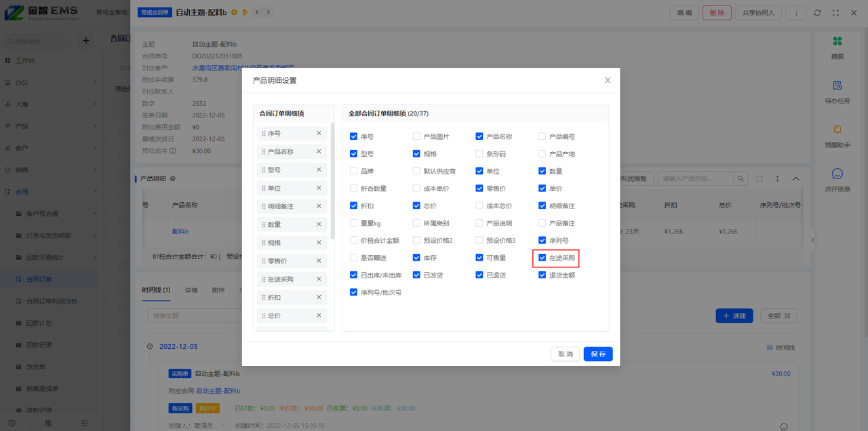Uncheck the 序列号/批次号 checkbox
This screenshot has width=868, height=431.
coord(353,293)
